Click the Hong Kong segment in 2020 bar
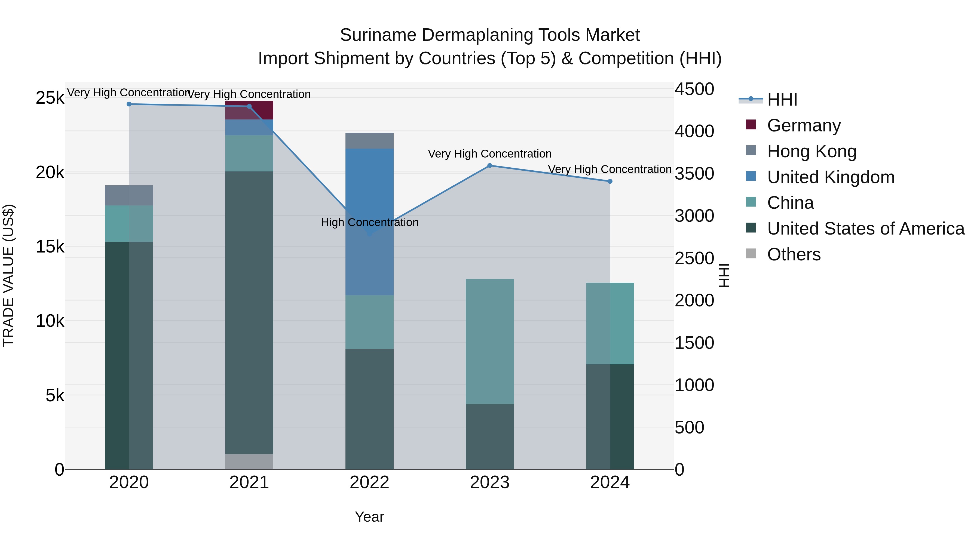 coord(129,195)
